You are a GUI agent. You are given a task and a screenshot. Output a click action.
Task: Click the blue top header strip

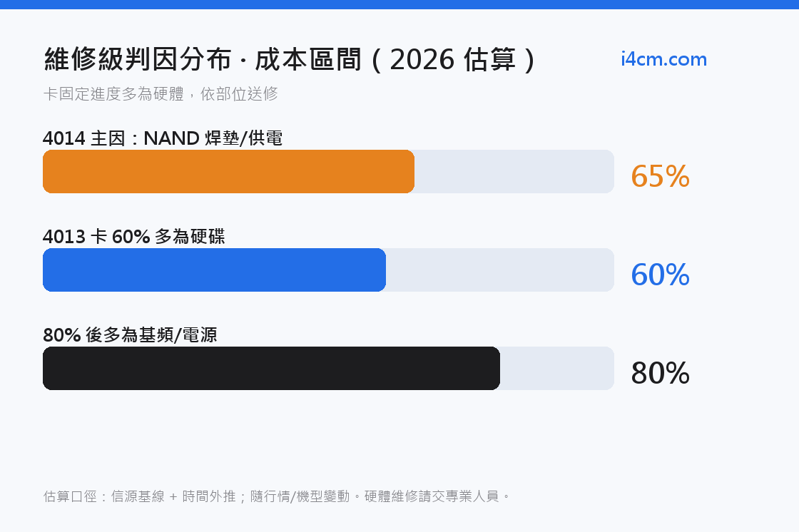[399, 4]
